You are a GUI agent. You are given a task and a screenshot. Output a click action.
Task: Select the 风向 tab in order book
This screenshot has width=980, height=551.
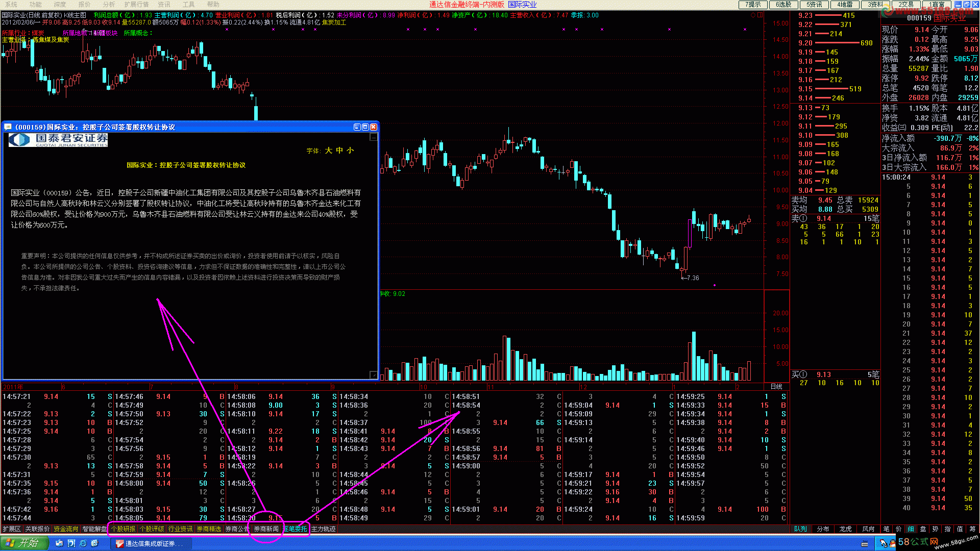coord(868,529)
